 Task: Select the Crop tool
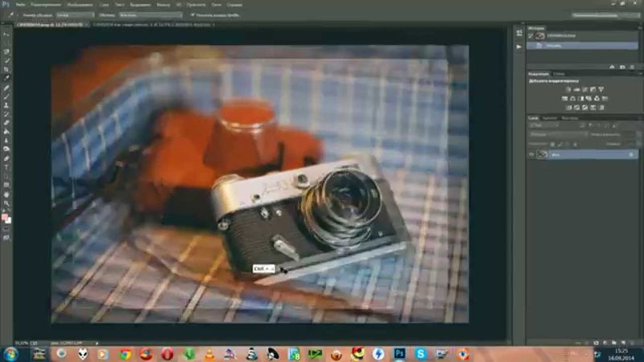[x=6, y=69]
